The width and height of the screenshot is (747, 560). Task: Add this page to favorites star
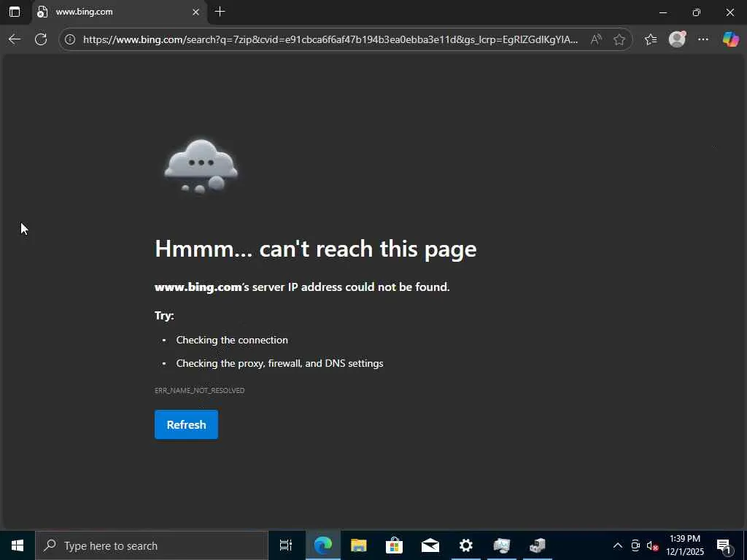pos(619,39)
